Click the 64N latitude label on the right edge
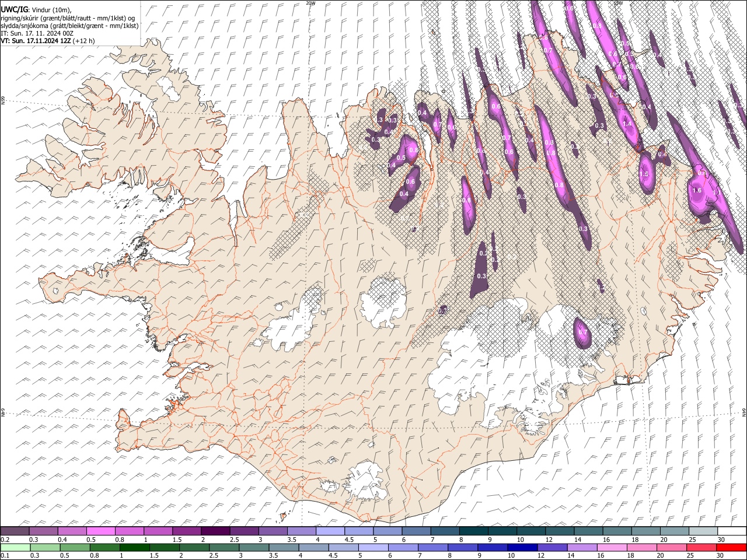Screen dimensions: 747x560 point(744,412)
